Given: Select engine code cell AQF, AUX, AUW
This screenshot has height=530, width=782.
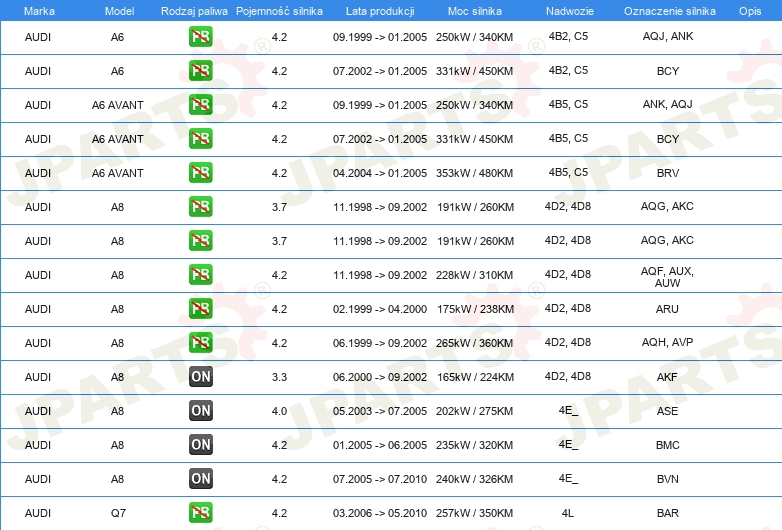Looking at the screenshot, I should (x=667, y=277).
